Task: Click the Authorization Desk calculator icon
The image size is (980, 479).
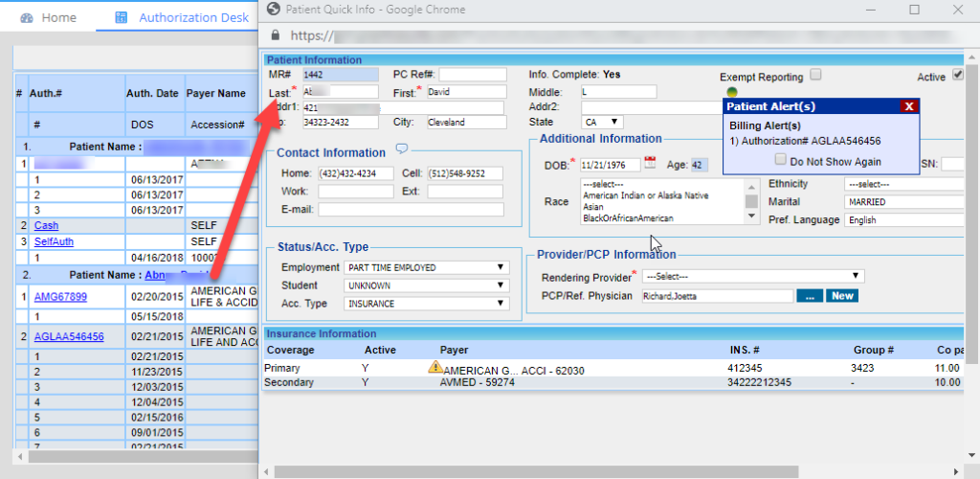Action: (x=122, y=17)
